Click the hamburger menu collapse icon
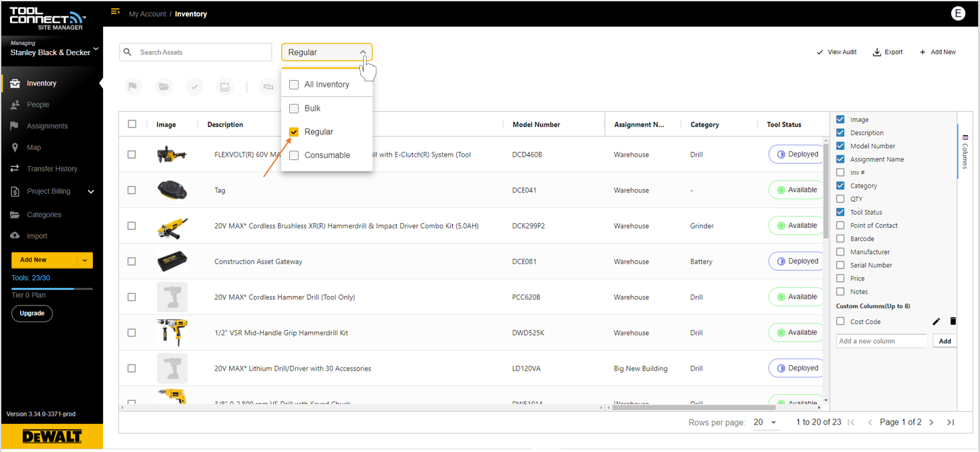 click(x=115, y=11)
